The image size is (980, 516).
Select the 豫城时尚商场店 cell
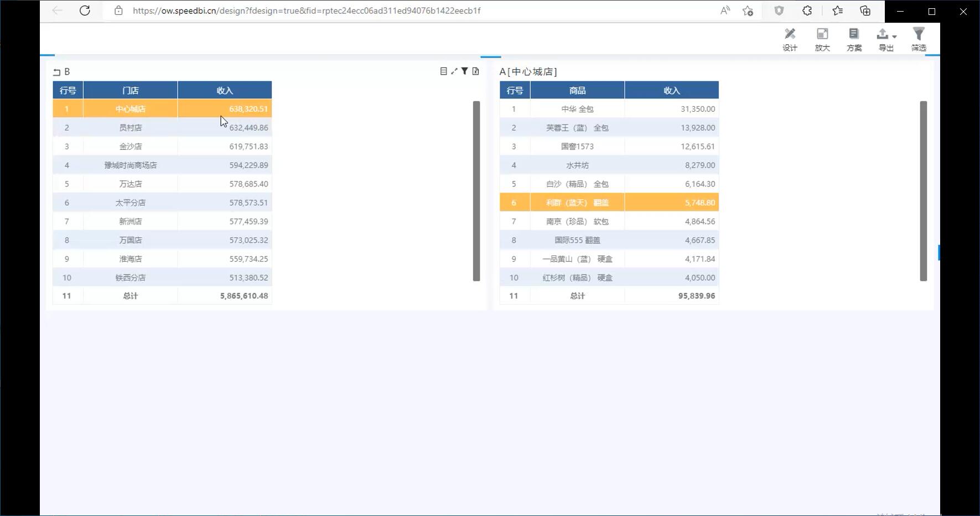131,165
